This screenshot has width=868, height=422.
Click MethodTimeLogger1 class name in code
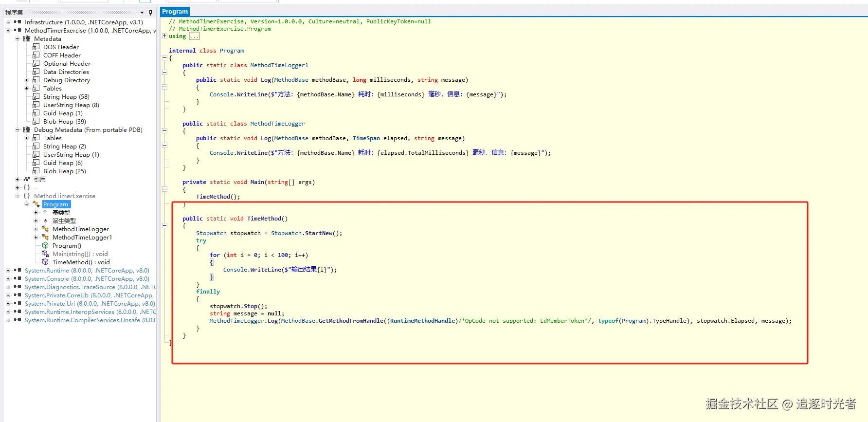[x=279, y=65]
